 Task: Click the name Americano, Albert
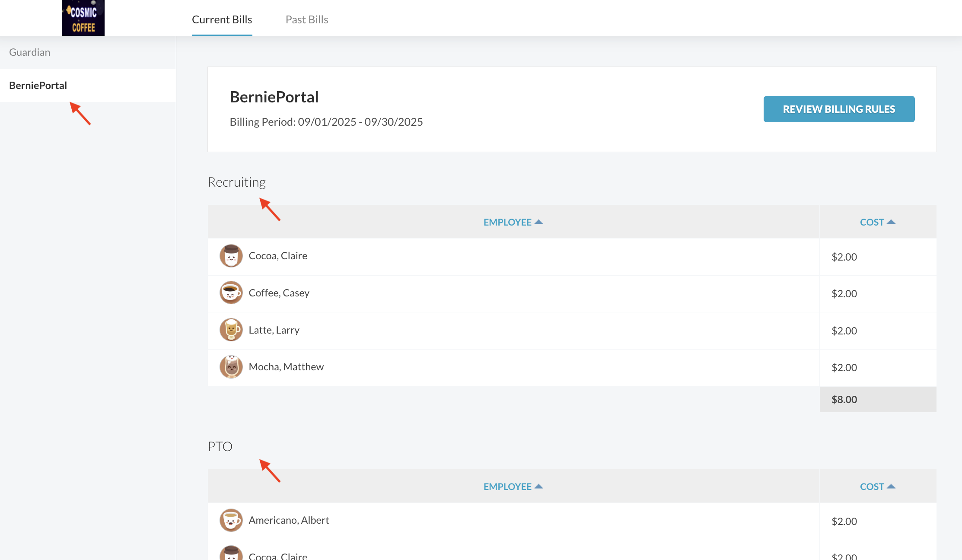coord(289,520)
